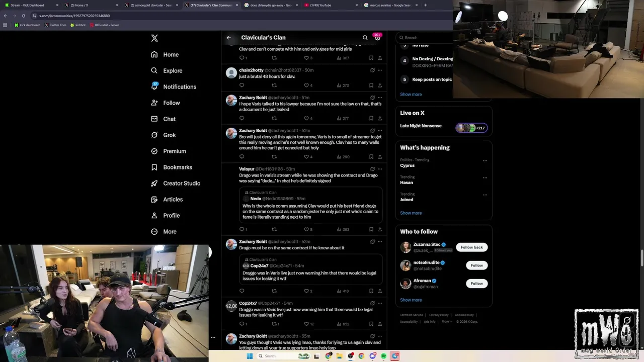Follow back Zuzanna Stec
Viewport: 644px width, 362px height.
click(x=471, y=247)
